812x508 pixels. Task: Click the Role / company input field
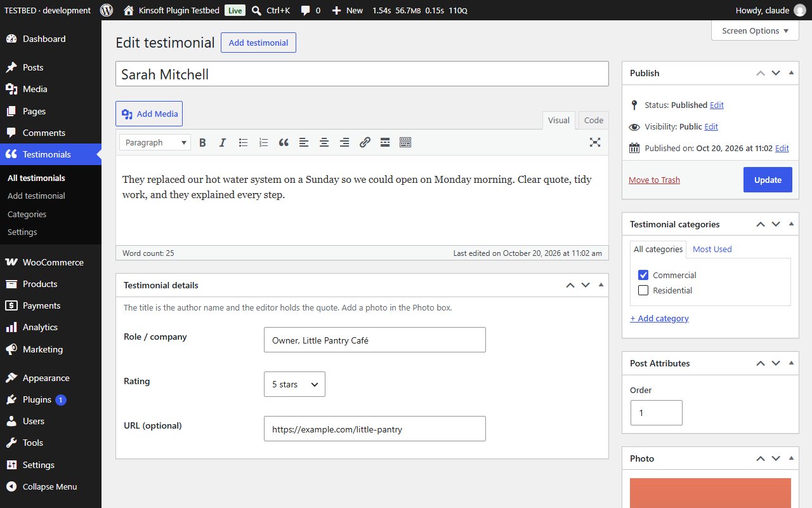(x=375, y=340)
